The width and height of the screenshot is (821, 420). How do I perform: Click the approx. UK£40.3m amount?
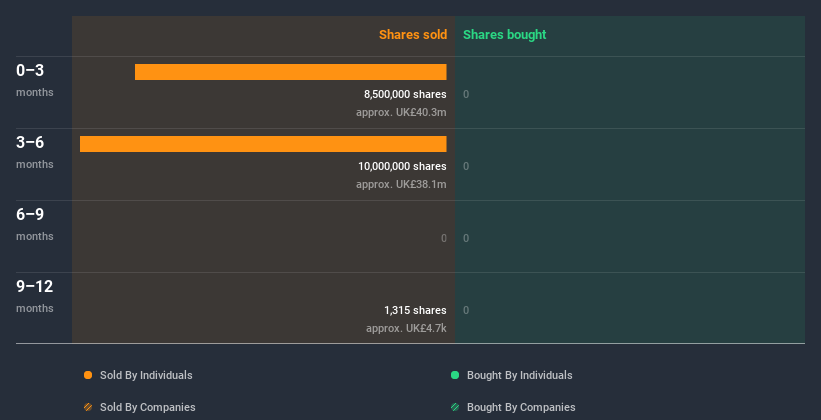[x=401, y=112]
